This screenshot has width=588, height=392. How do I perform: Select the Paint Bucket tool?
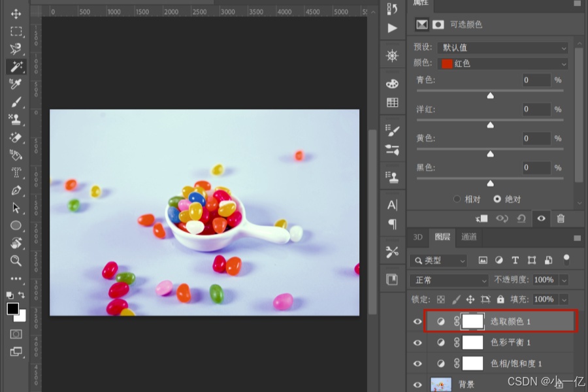pyautogui.click(x=16, y=155)
